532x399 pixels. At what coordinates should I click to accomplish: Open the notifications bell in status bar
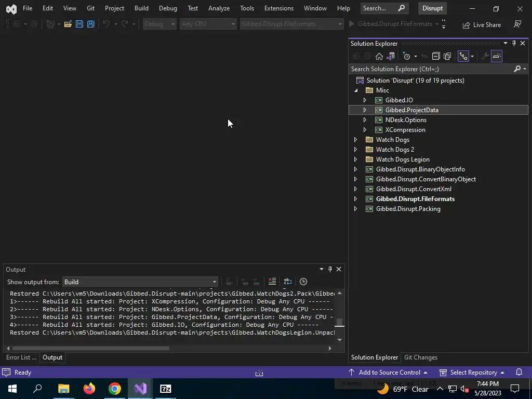coord(519,372)
